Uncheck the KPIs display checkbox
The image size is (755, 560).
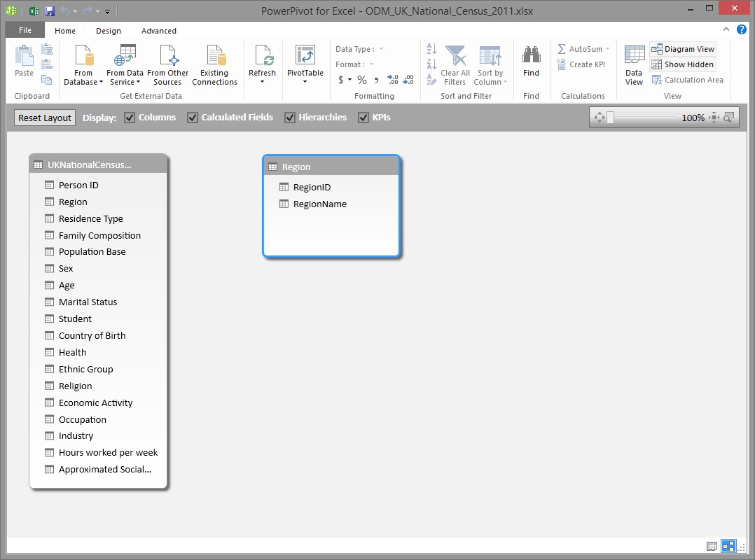363,118
